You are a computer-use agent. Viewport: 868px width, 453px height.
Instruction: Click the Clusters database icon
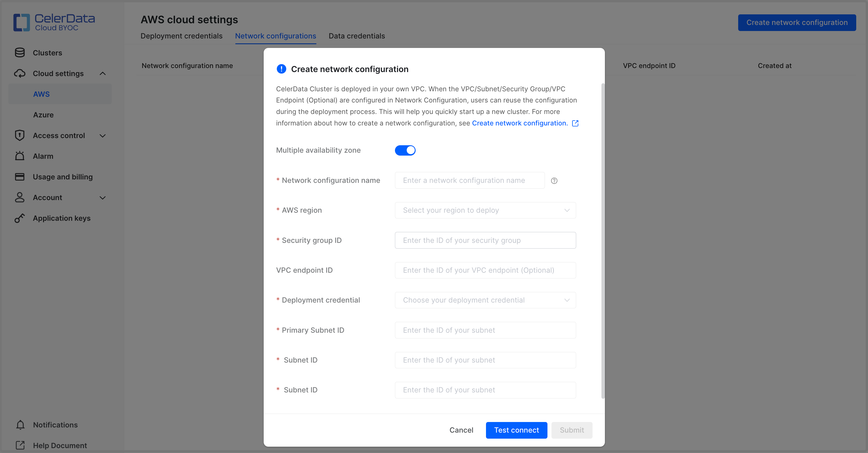20,53
